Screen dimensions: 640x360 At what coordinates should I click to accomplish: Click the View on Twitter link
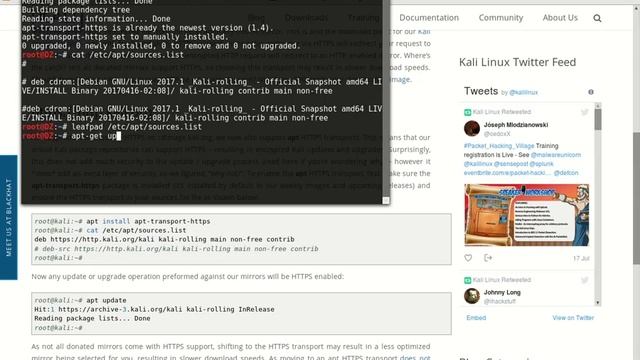(x=573, y=318)
